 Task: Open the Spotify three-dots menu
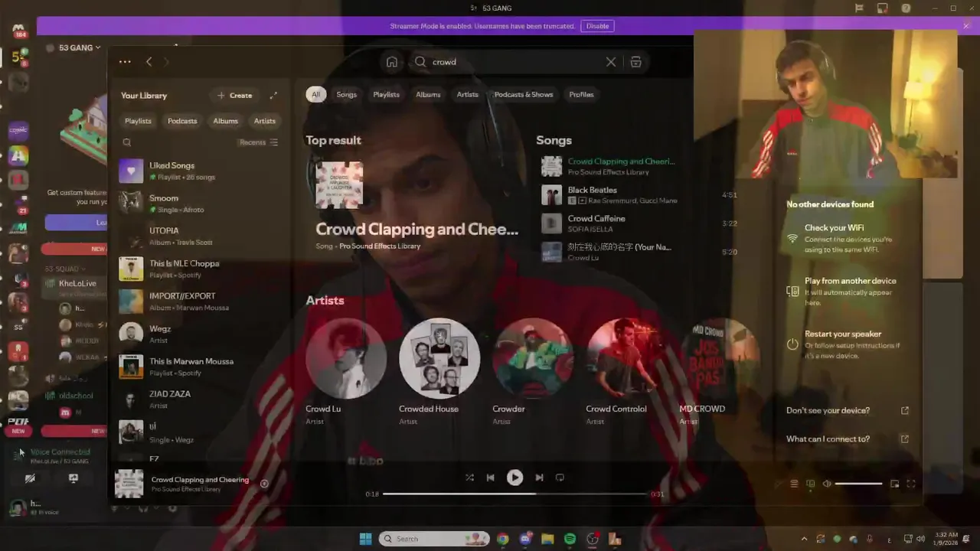point(125,62)
